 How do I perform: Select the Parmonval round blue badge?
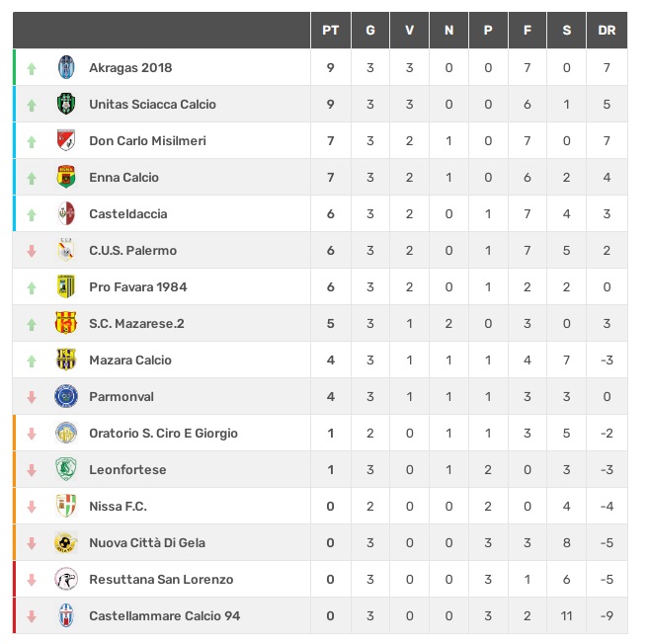pos(66,396)
